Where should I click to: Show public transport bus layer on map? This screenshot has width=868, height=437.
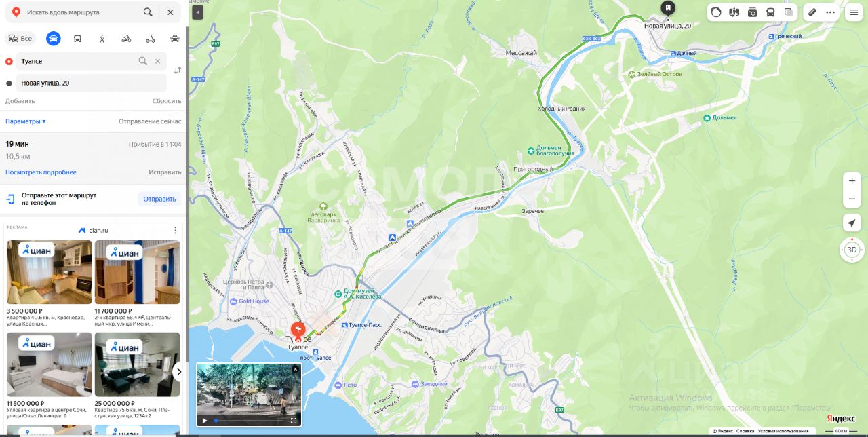770,12
